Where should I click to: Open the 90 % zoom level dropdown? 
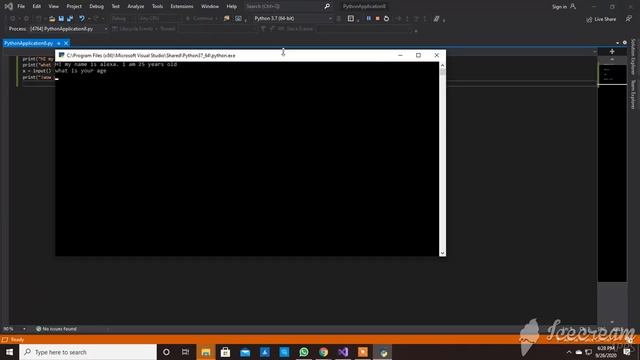click(14, 329)
